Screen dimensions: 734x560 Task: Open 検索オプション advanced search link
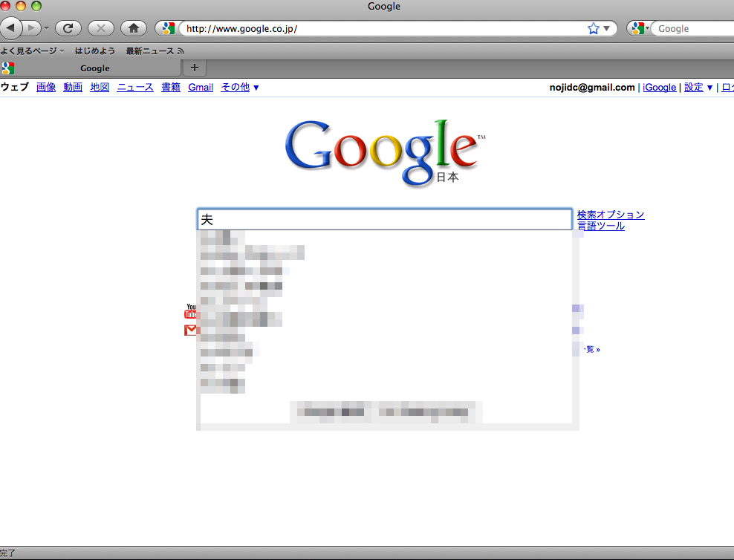click(x=611, y=215)
